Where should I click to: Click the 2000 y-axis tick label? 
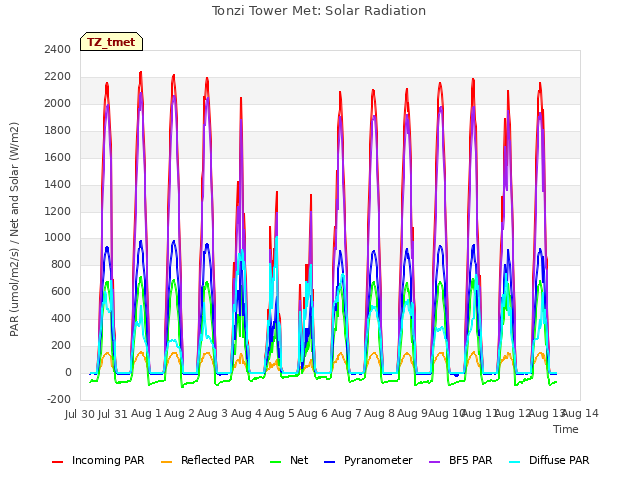point(58,103)
